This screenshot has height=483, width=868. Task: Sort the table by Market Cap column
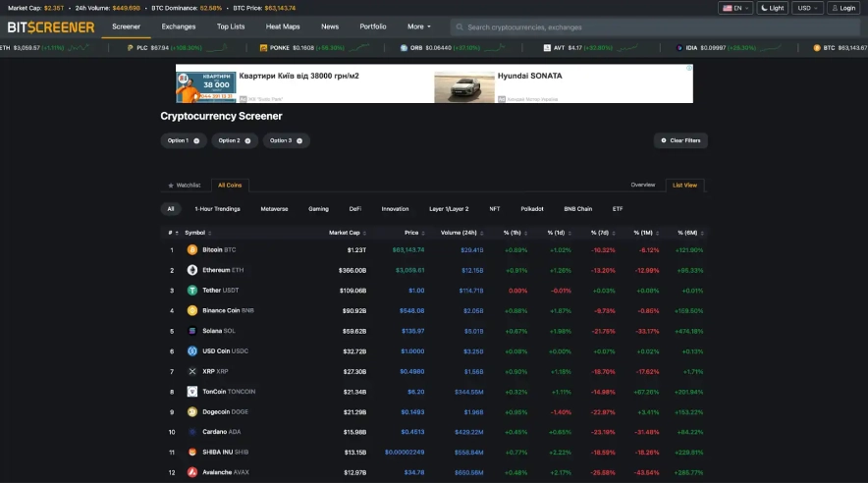(345, 233)
